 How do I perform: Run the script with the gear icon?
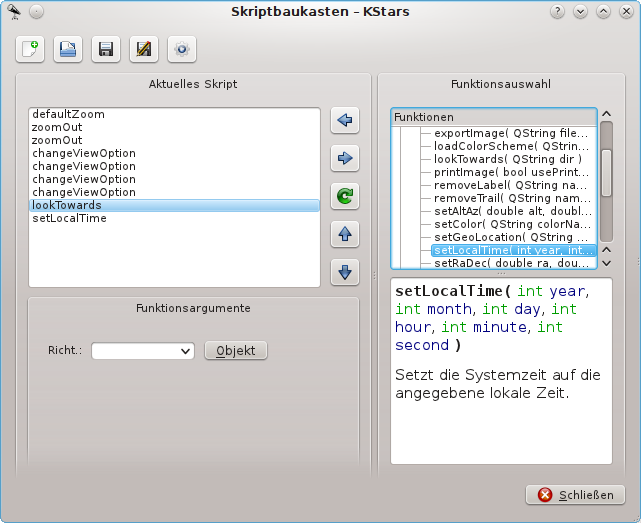pyautogui.click(x=181, y=49)
